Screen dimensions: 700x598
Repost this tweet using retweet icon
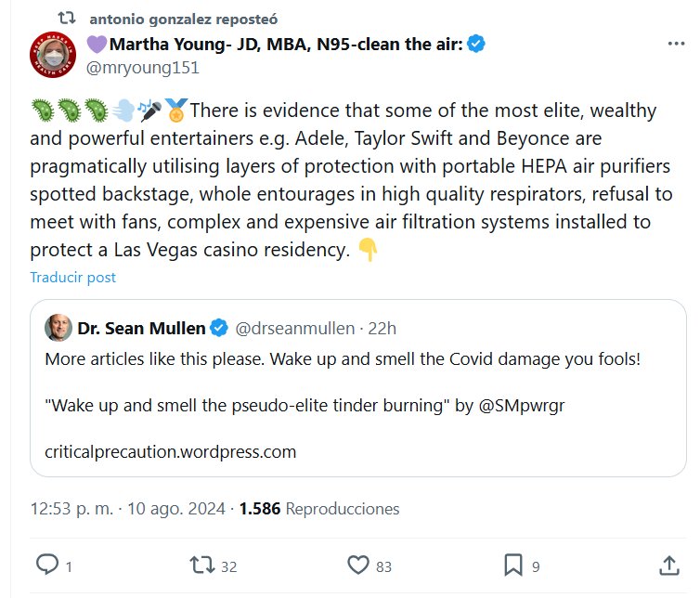pyautogui.click(x=200, y=564)
